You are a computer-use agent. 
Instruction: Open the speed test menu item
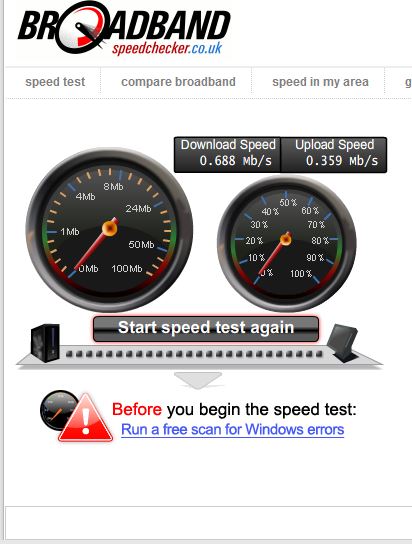55,82
